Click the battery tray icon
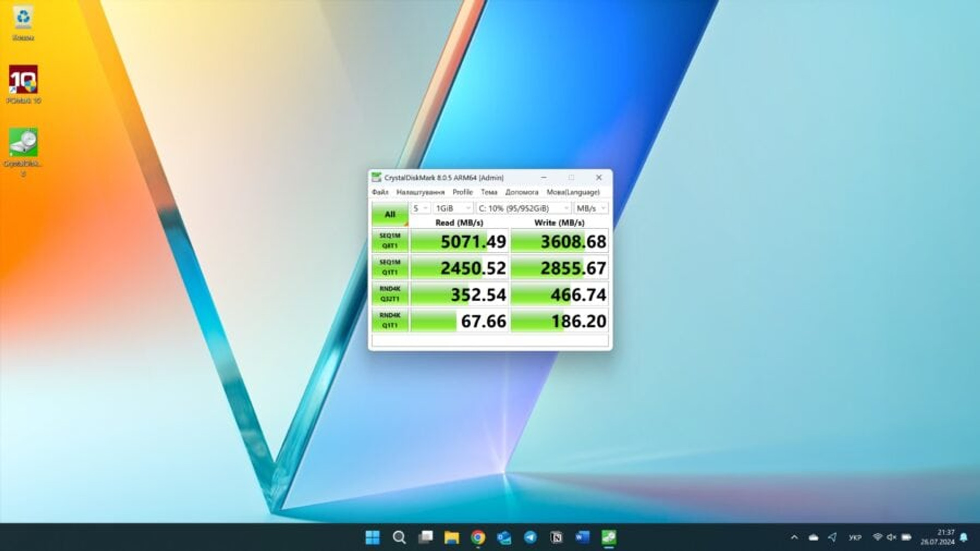 [x=906, y=537]
